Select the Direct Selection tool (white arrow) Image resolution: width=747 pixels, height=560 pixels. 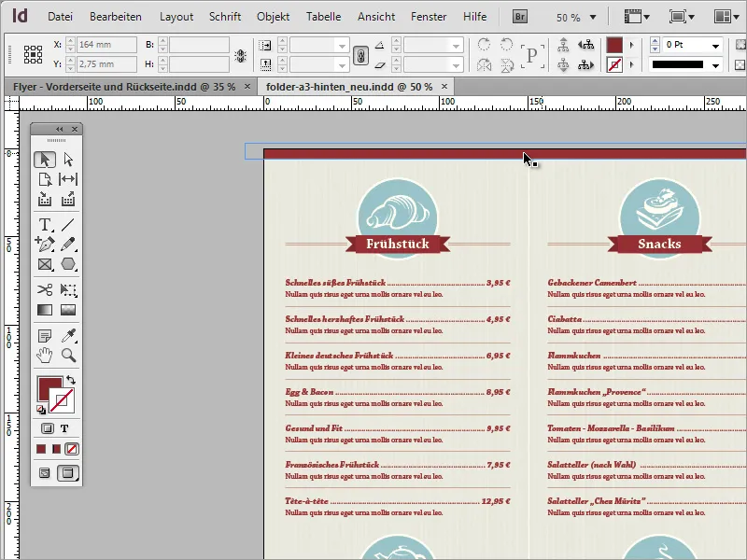click(x=68, y=160)
